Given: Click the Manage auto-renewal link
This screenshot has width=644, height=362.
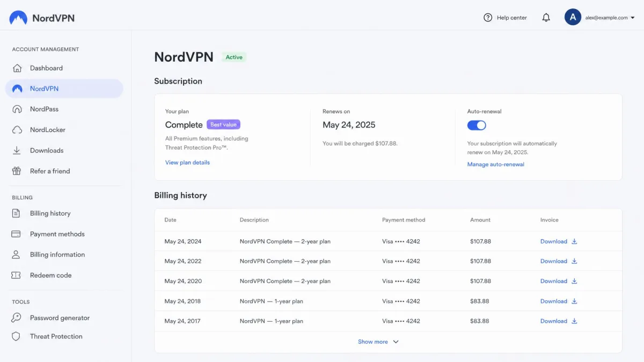Looking at the screenshot, I should 496,165.
